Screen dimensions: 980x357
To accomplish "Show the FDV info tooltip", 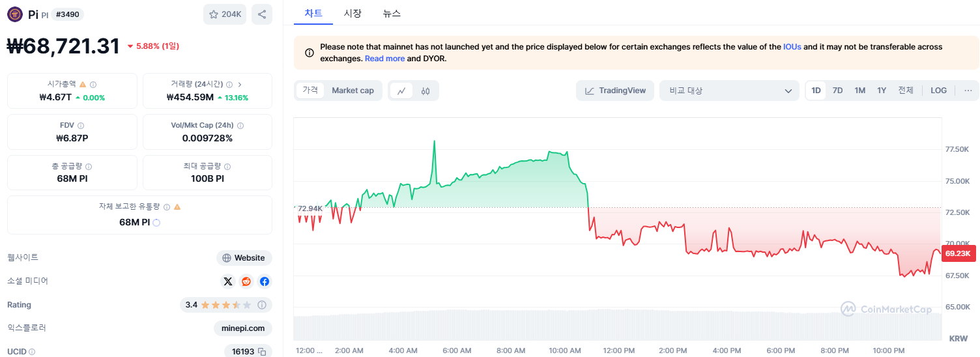I will pyautogui.click(x=81, y=125).
